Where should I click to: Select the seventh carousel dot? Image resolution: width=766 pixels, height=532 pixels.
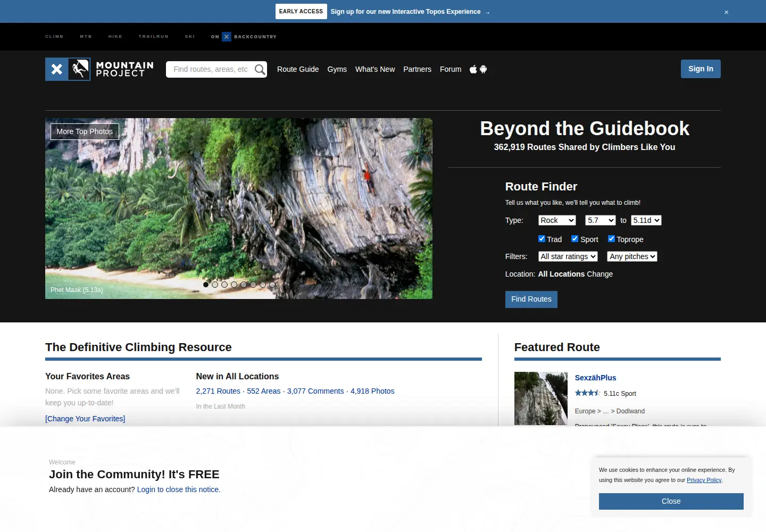(x=263, y=285)
